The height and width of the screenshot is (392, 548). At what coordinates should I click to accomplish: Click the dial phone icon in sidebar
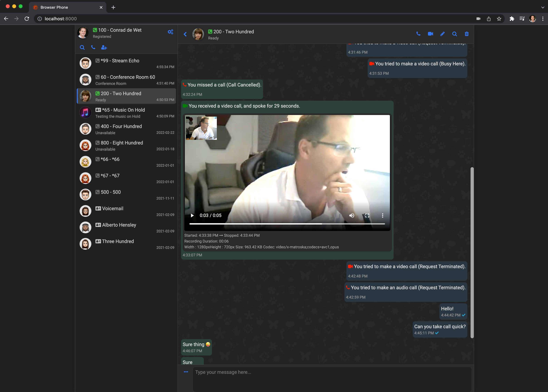pyautogui.click(x=93, y=47)
